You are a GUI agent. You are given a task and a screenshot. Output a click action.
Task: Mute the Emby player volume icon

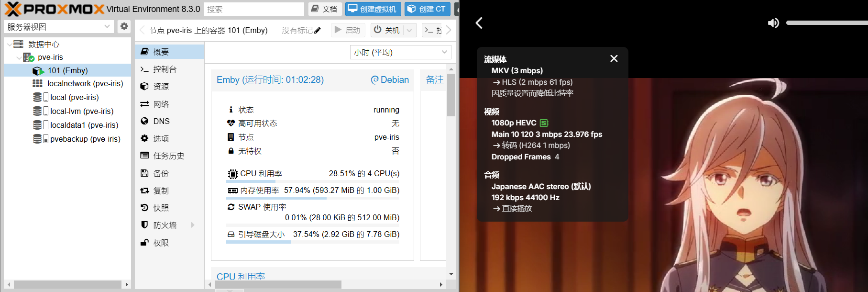pyautogui.click(x=773, y=23)
